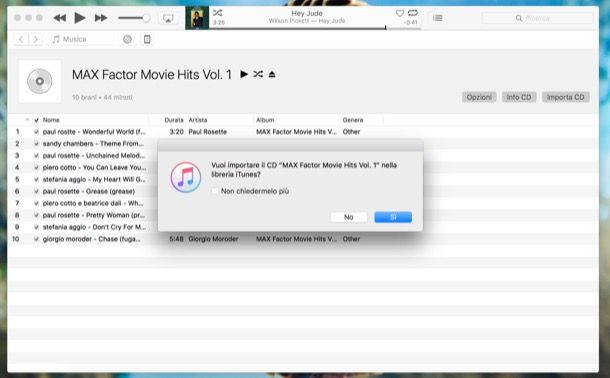This screenshot has width=610, height=378.
Task: Click the Info CD button
Action: [x=519, y=97]
